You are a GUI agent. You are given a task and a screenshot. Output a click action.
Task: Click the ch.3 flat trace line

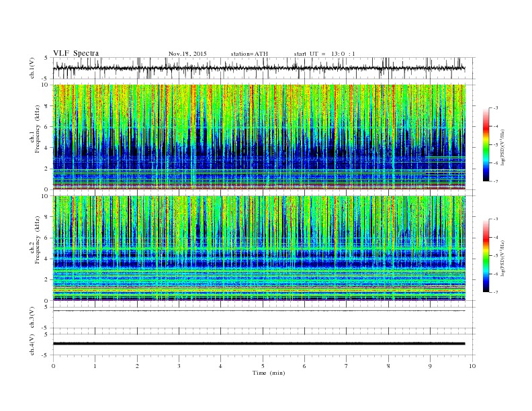pyautogui.click(x=259, y=311)
